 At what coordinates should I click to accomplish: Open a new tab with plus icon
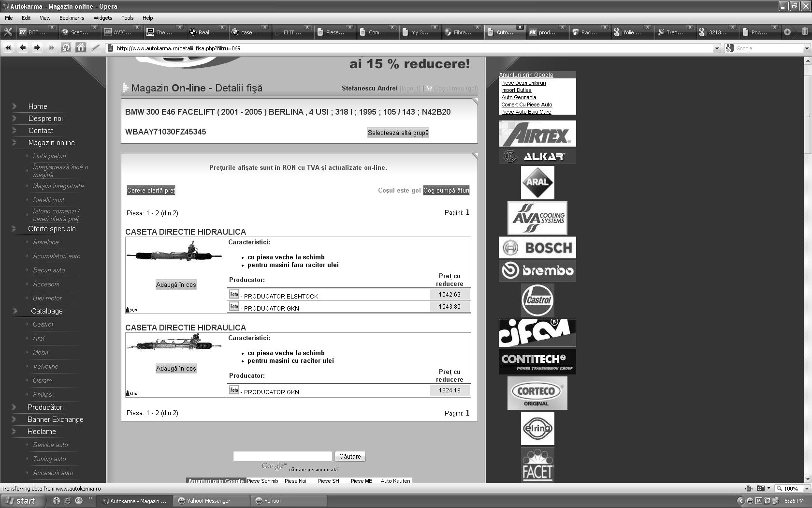pyautogui.click(x=787, y=32)
